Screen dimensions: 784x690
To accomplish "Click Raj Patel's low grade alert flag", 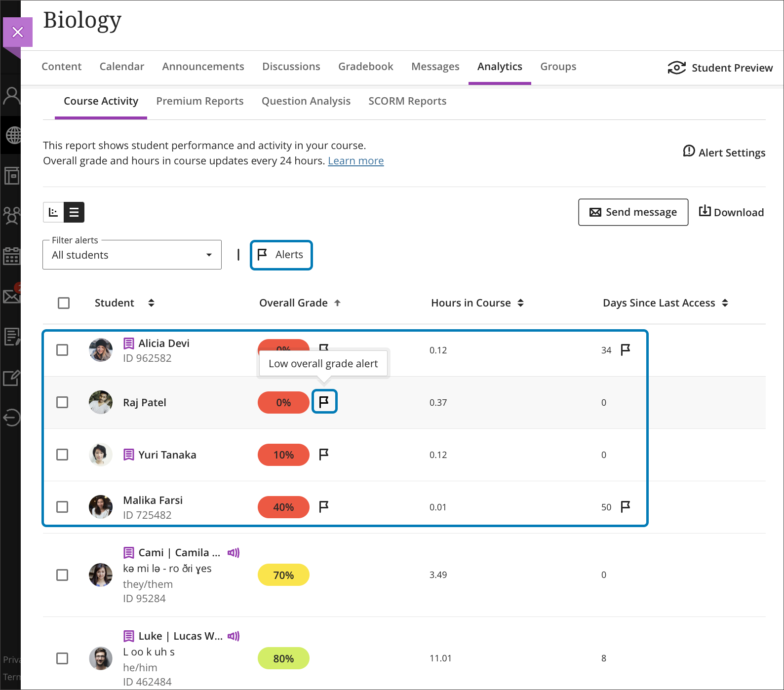I will pyautogui.click(x=324, y=402).
